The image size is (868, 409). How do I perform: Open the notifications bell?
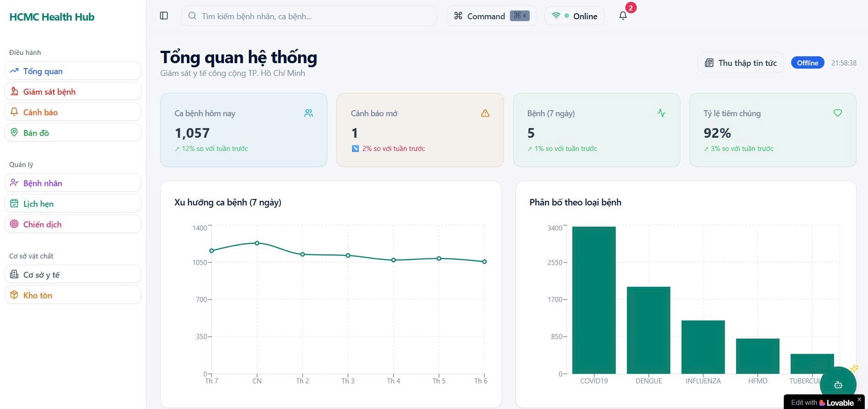tap(623, 16)
